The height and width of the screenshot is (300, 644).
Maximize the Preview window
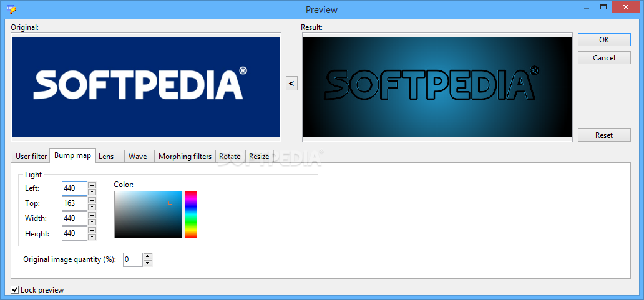point(603,7)
